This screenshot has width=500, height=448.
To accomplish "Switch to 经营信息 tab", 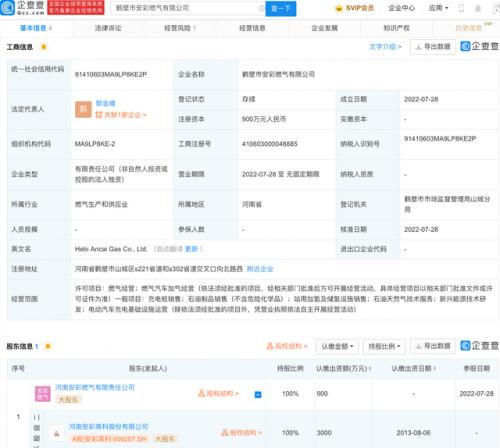I will [252, 28].
